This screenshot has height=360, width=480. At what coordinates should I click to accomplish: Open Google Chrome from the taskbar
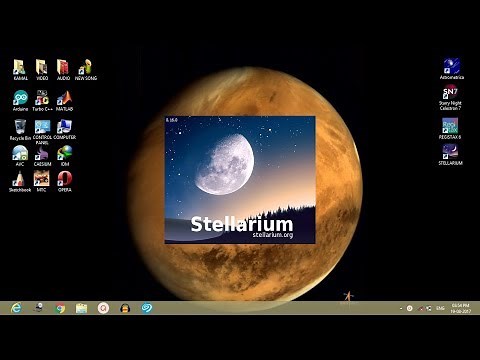point(60,308)
